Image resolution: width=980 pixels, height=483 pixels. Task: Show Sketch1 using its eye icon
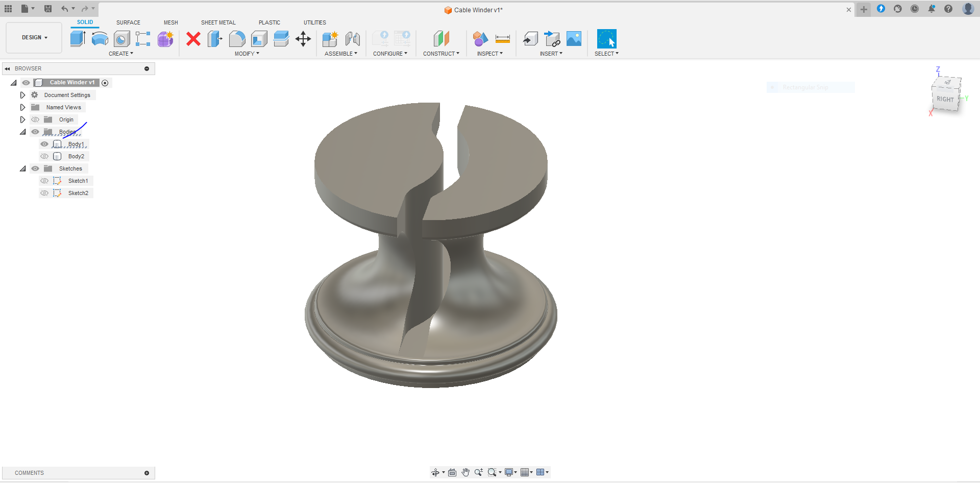coord(44,181)
